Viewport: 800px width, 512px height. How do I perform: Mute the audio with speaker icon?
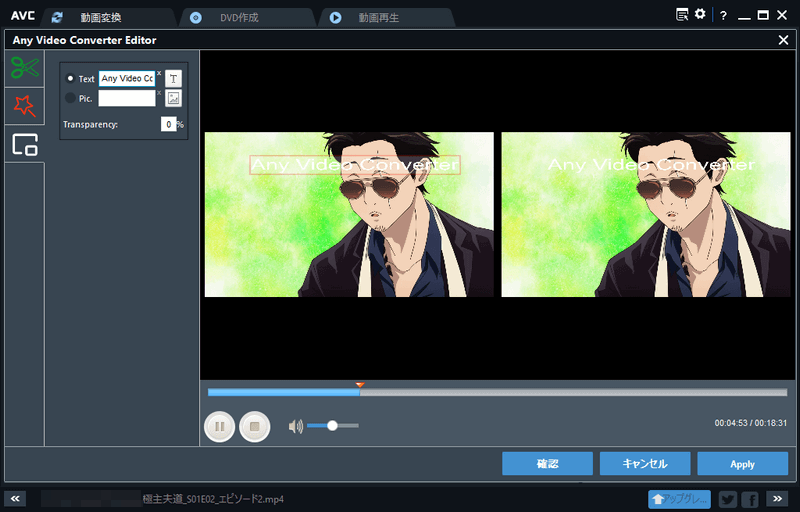(x=295, y=426)
